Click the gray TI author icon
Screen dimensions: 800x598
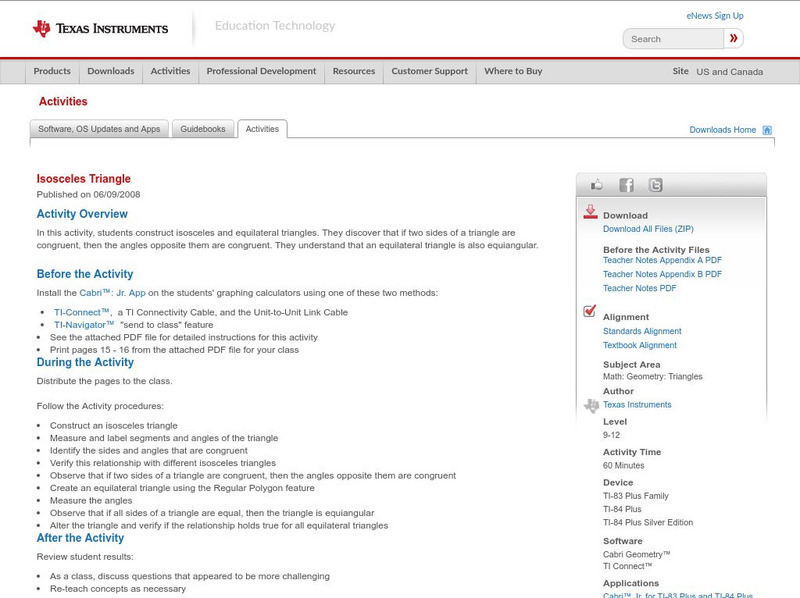click(x=591, y=406)
